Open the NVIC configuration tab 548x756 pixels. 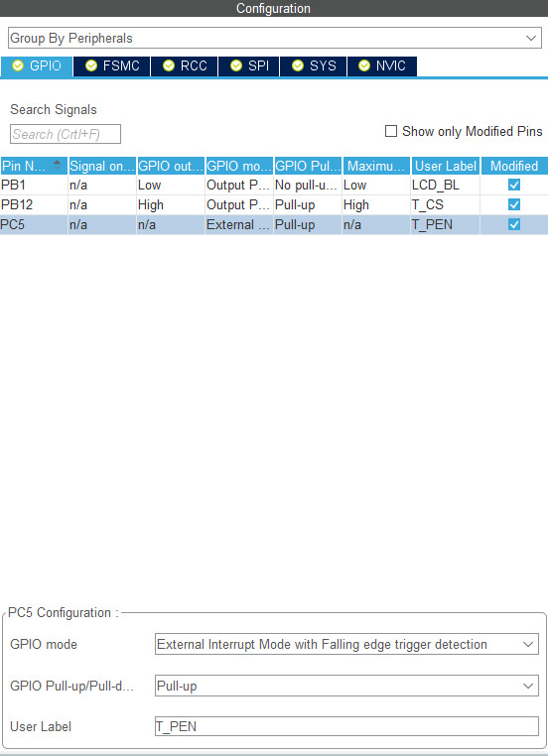[382, 66]
